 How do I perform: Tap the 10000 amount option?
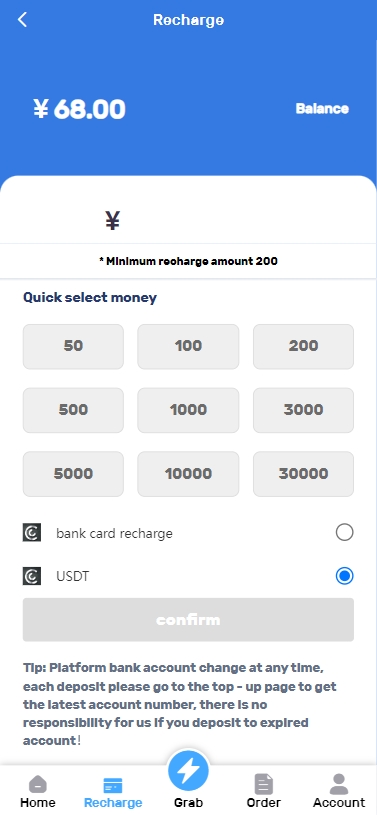(x=188, y=474)
